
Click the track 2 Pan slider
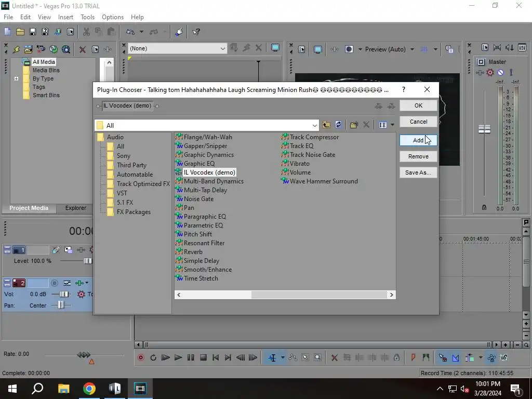(61, 305)
